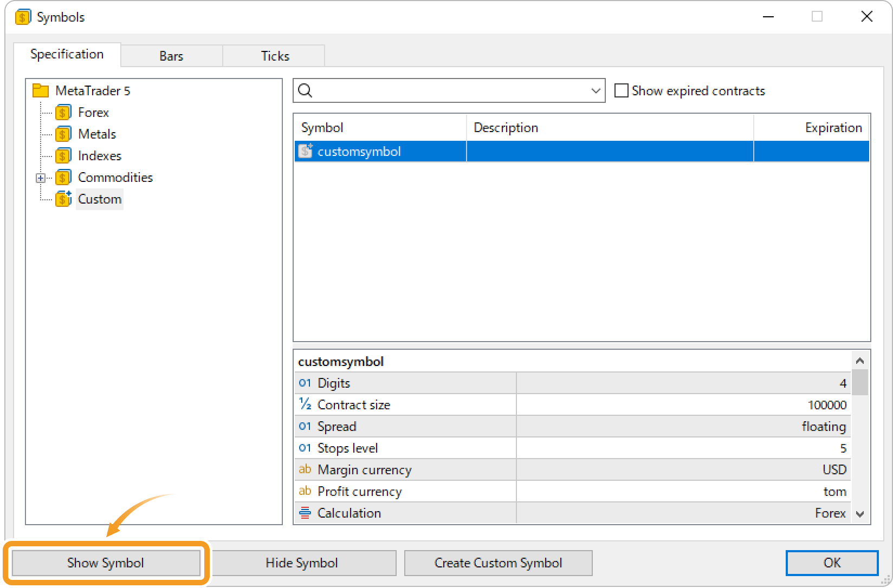
Task: Select the Commodities tree item
Action: 115,178
